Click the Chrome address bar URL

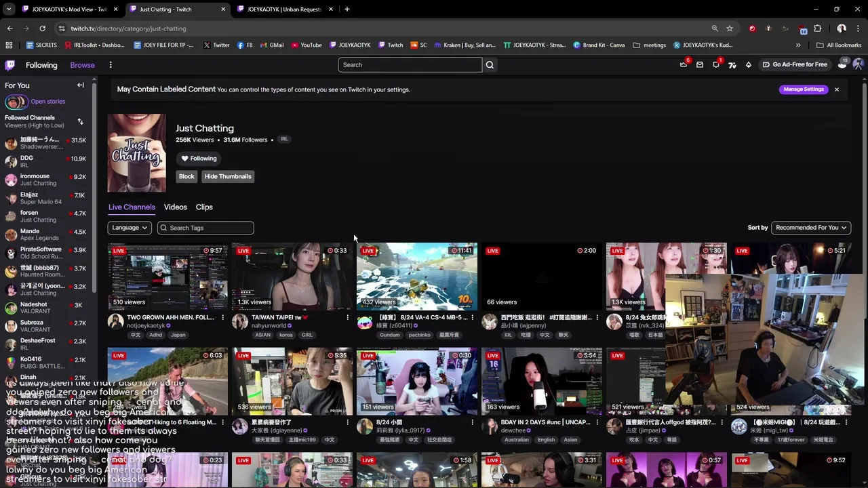tap(128, 28)
